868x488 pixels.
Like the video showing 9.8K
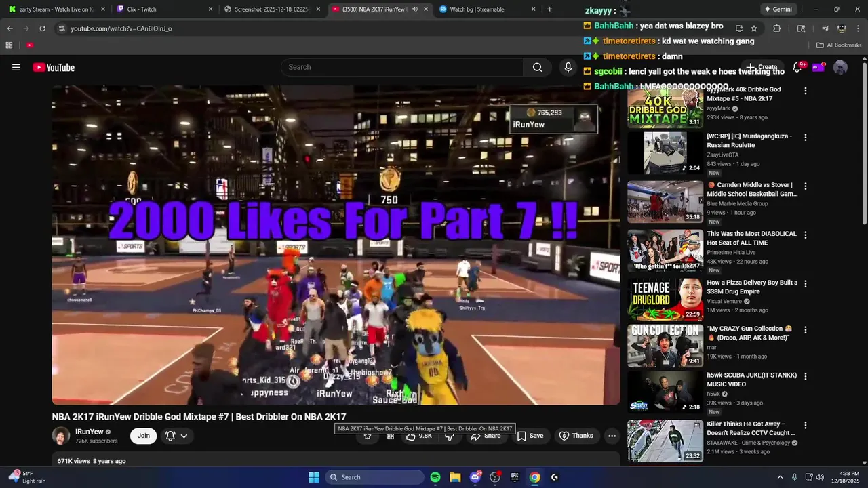[418, 436]
